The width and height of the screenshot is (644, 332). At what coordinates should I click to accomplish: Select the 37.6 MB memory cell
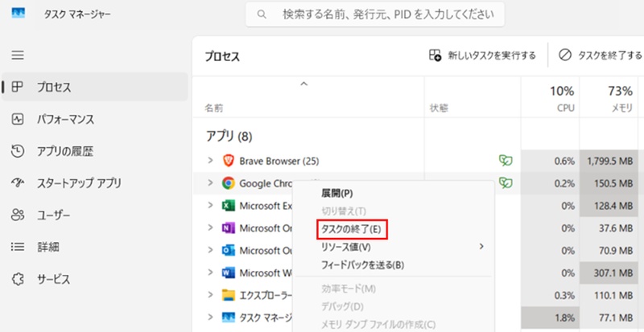click(x=609, y=227)
